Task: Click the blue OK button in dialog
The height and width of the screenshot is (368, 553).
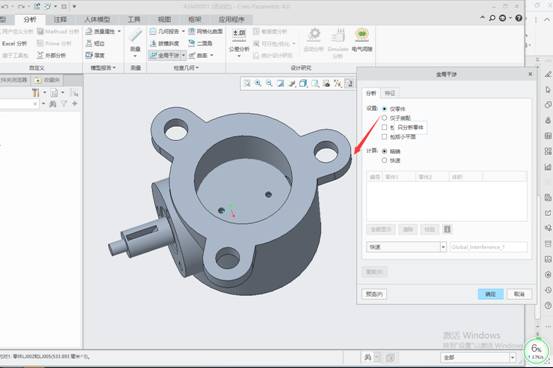Action: (x=491, y=294)
